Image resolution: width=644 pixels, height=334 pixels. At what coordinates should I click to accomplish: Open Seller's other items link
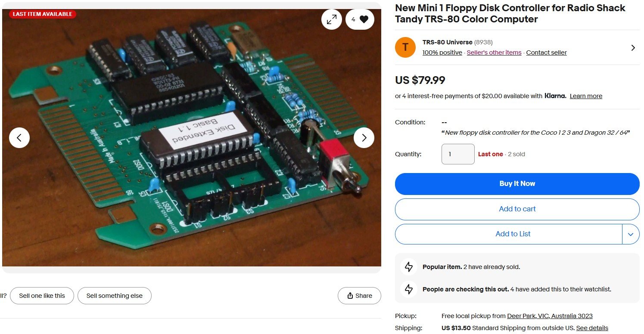coord(494,53)
